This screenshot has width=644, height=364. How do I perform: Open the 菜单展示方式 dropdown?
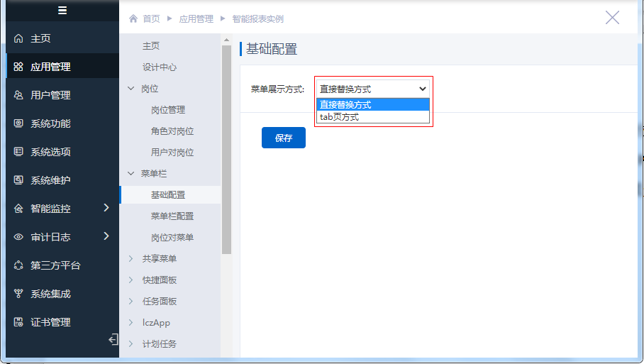coord(372,89)
